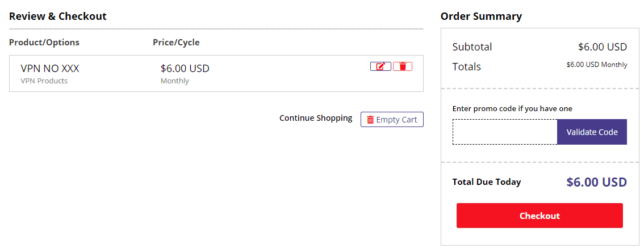Click the Subtotal label in Order Summary

pyautogui.click(x=472, y=47)
